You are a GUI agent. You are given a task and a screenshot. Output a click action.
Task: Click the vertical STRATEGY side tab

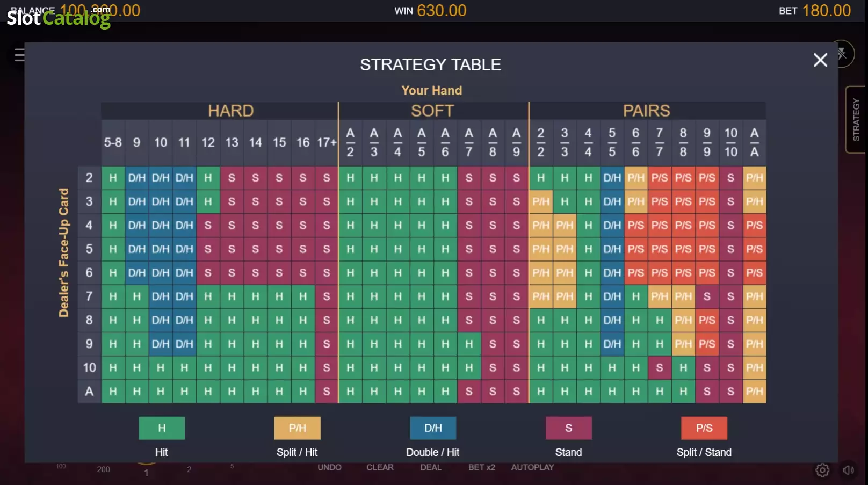click(856, 120)
